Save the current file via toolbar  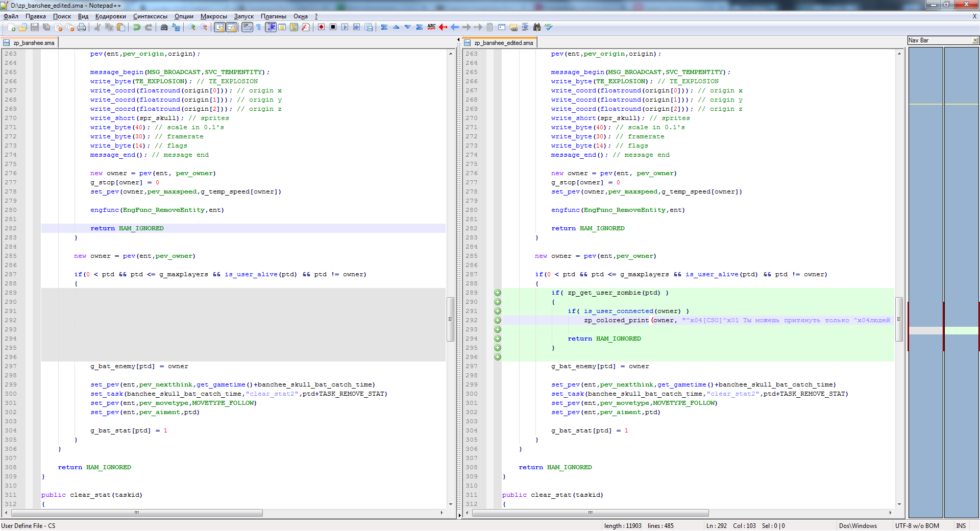point(34,27)
